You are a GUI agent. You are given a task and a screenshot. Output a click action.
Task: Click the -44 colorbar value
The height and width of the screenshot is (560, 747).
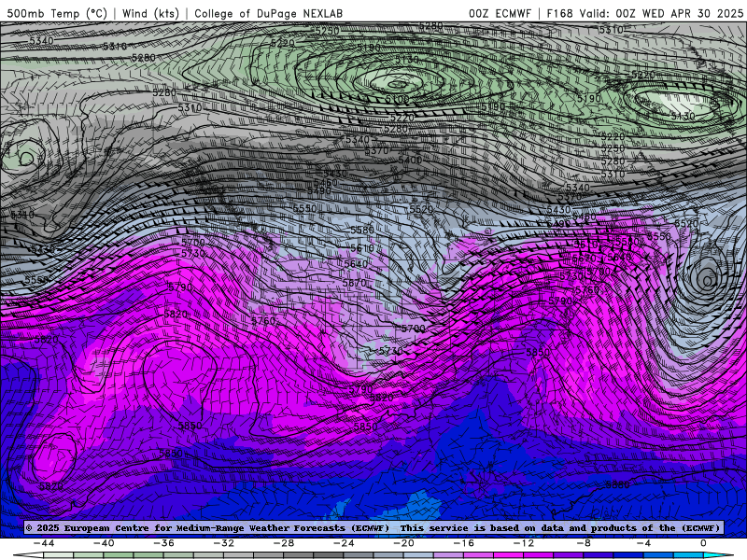click(44, 543)
